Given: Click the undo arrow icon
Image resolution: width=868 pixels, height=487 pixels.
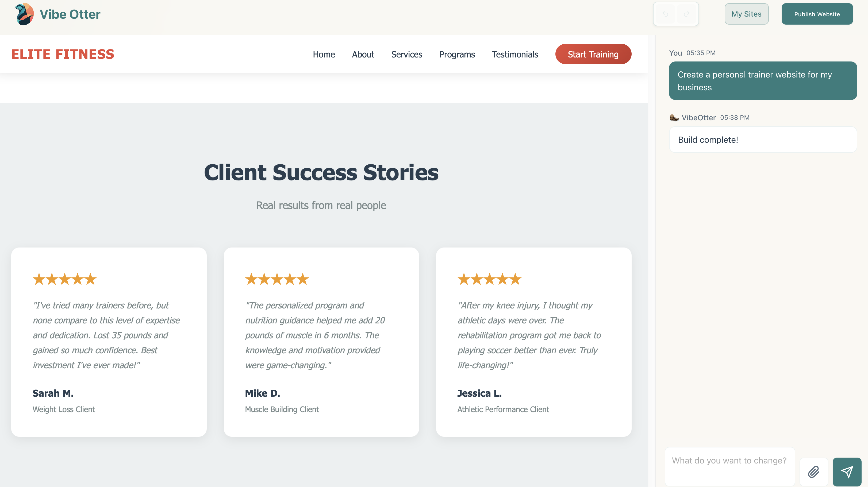Looking at the screenshot, I should pyautogui.click(x=666, y=14).
